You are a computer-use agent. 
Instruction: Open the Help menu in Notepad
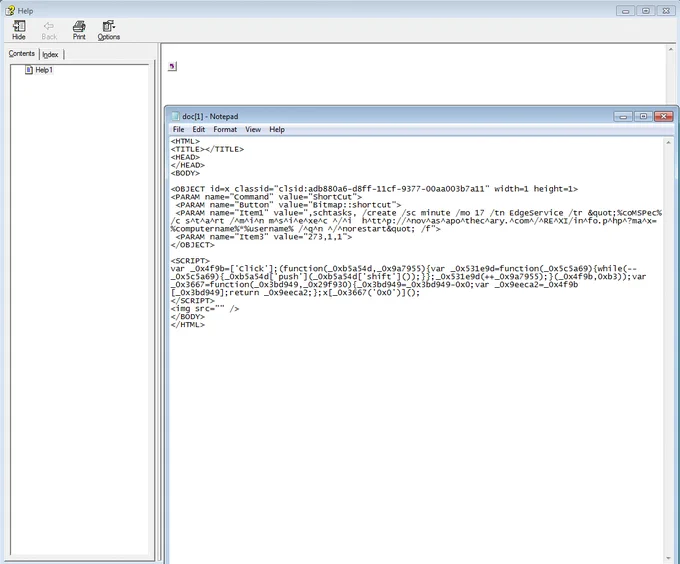[277, 129]
